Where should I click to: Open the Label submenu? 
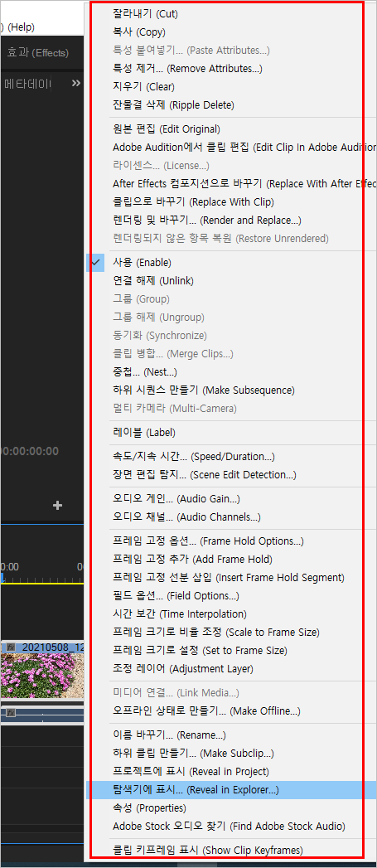(231, 432)
